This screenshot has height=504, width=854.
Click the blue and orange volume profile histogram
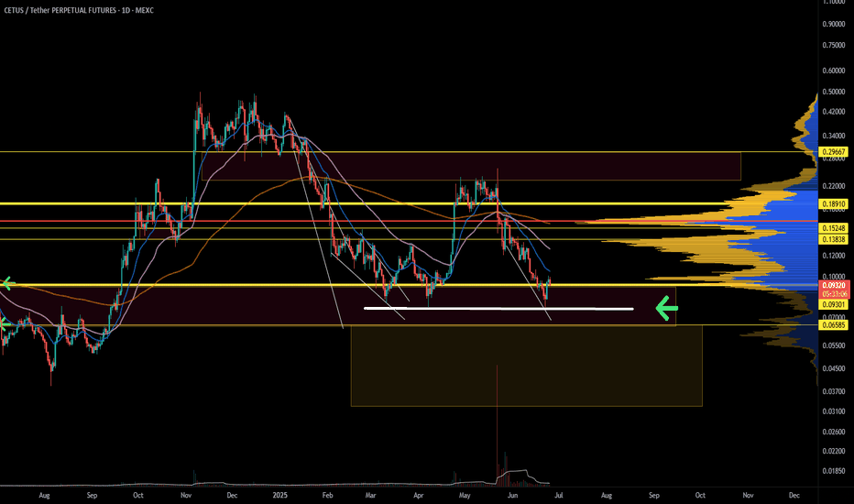pos(762,240)
